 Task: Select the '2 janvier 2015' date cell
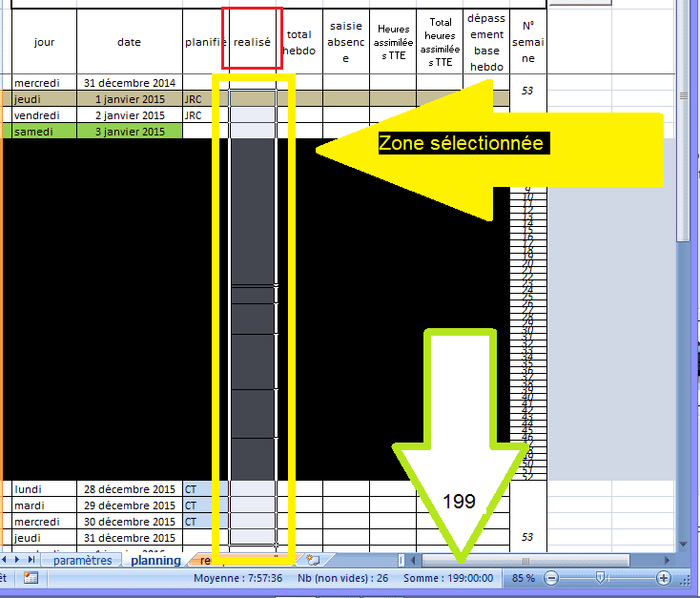tap(130, 115)
